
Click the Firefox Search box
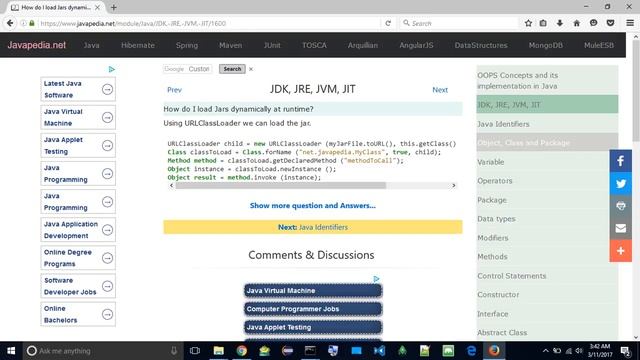pos(459,23)
